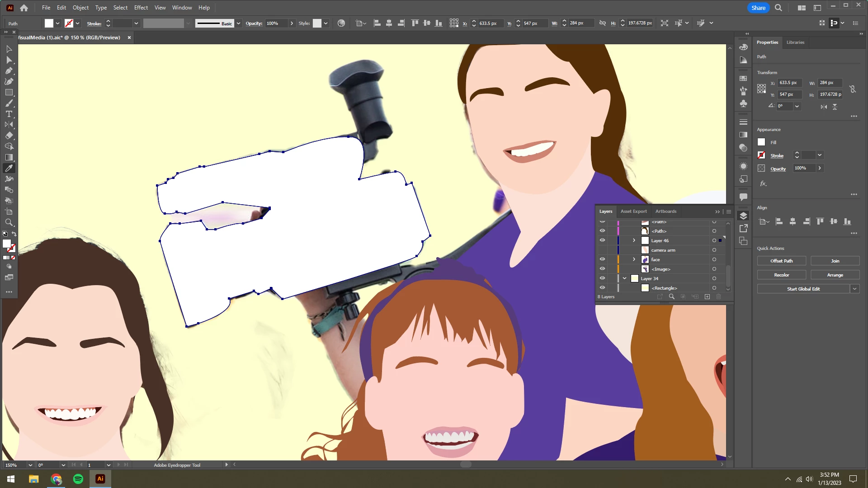Image resolution: width=868 pixels, height=488 pixels.
Task: Select the Gradient tool
Action: tap(9, 157)
